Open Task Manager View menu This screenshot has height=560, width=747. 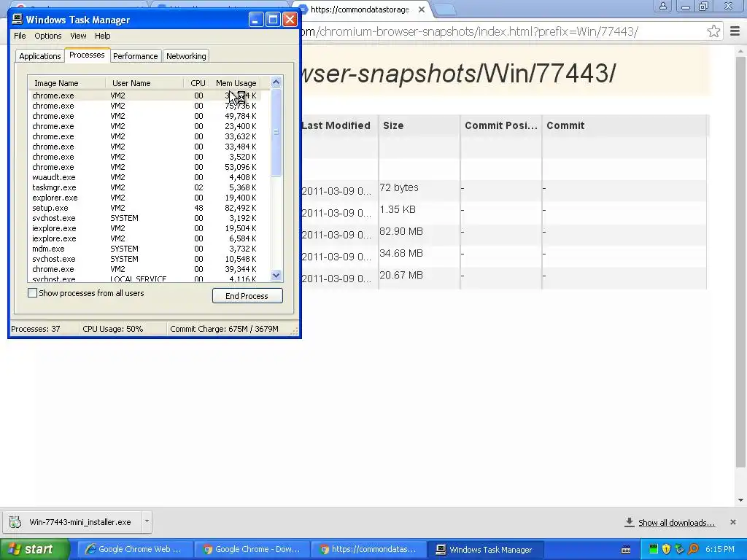click(78, 36)
